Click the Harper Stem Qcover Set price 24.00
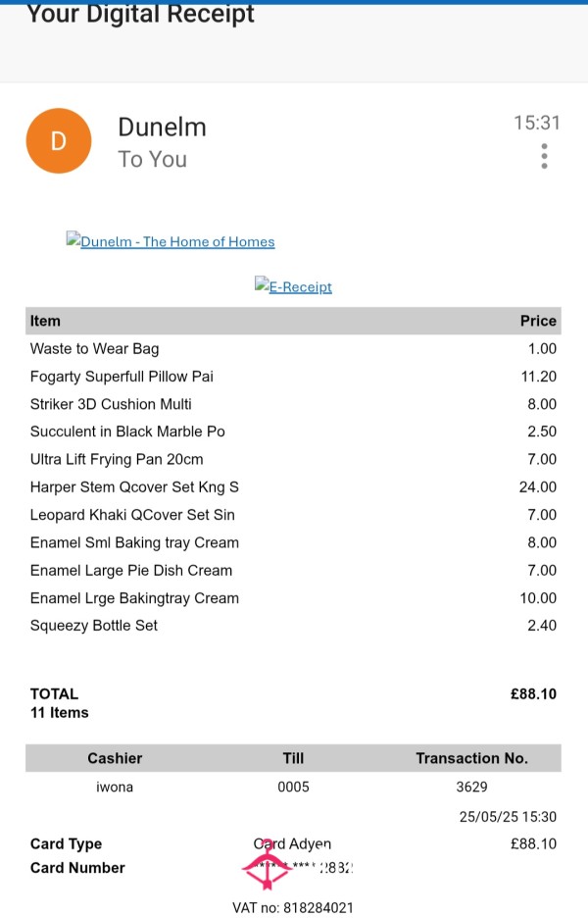This screenshot has height=918, width=588. tap(537, 487)
